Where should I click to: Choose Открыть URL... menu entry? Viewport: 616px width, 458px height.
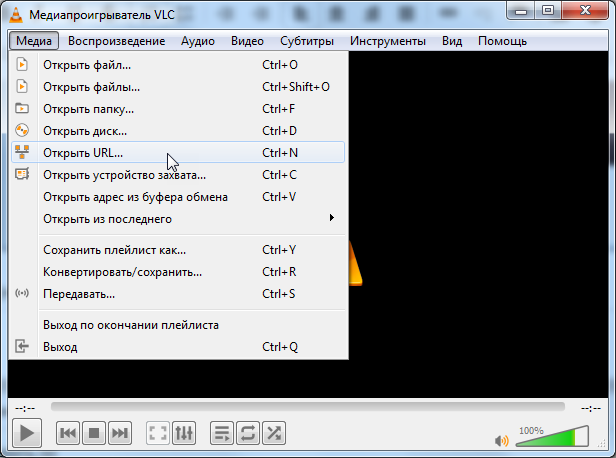point(178,152)
